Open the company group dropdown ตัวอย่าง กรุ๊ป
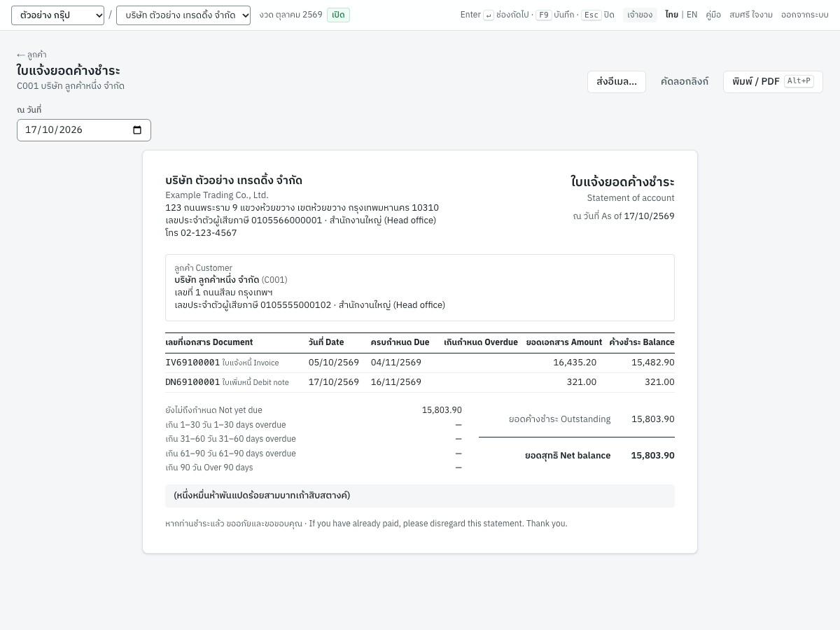The width and height of the screenshot is (840, 630). pyautogui.click(x=57, y=15)
